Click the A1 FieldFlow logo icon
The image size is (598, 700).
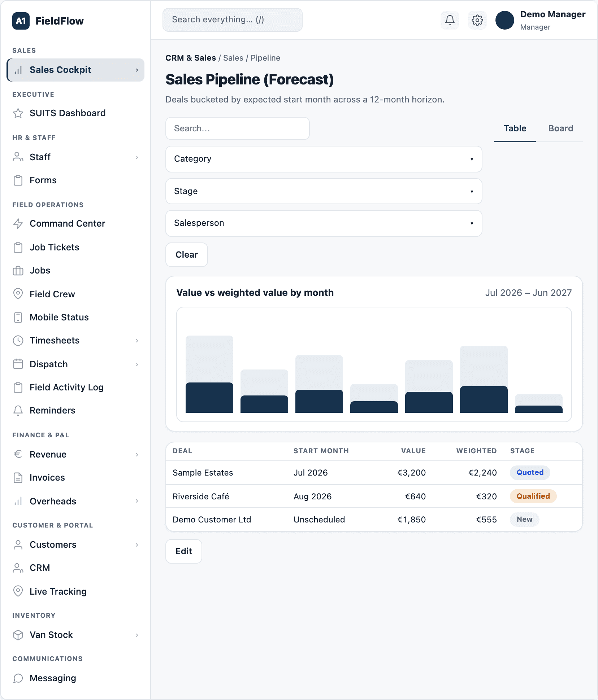(21, 21)
